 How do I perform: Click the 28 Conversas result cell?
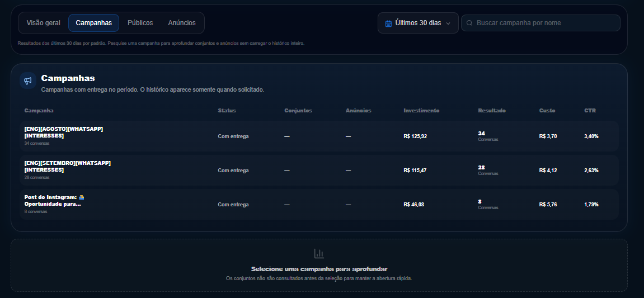488,171
